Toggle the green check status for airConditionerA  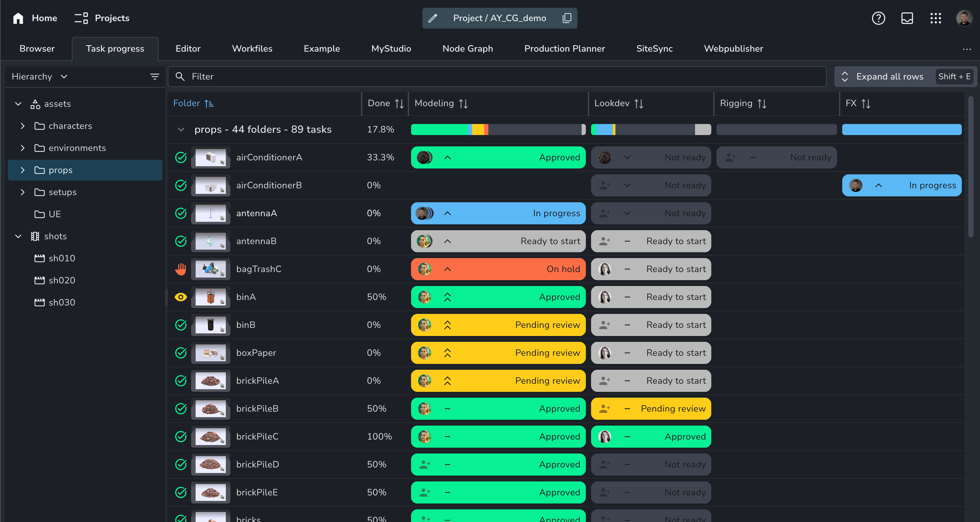181,157
